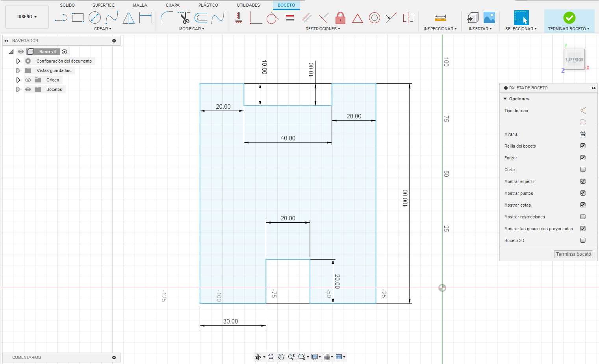Image resolution: width=599 pixels, height=364 pixels.
Task: Click the Look At icon in bottom bar
Action: (x=271, y=357)
